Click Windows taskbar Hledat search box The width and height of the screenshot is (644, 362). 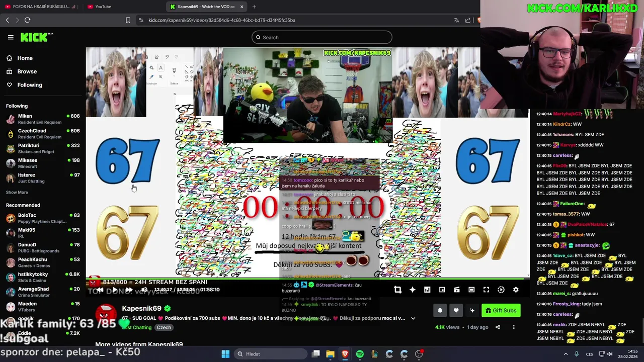tap(270, 354)
